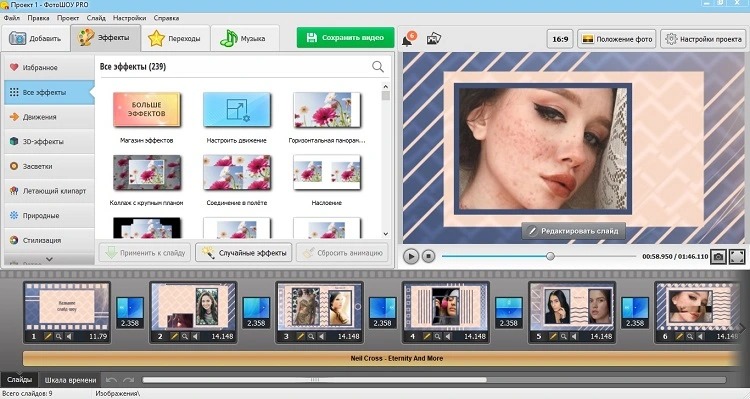Click Применить к слайду button
Screen dimensions: 750x399
(x=145, y=253)
